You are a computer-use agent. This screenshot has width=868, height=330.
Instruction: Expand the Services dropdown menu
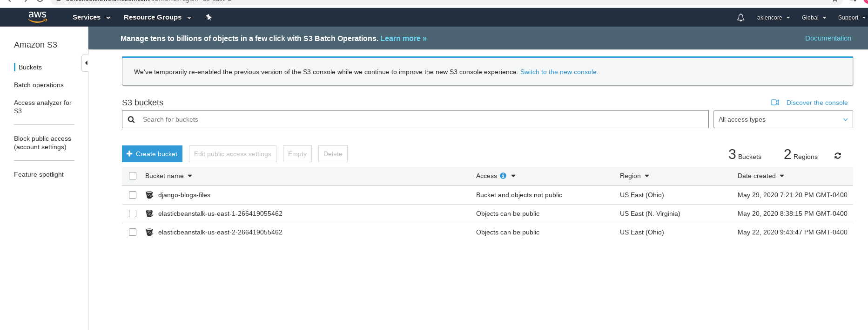[x=91, y=17]
